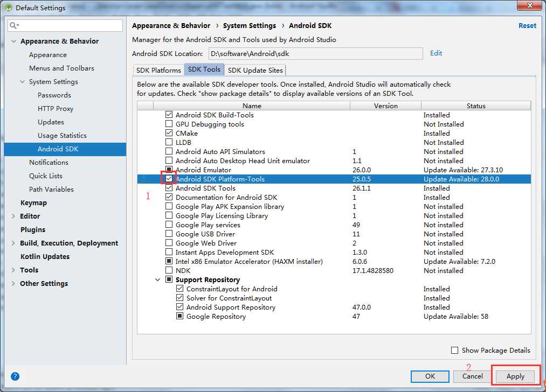The height and width of the screenshot is (392, 546).
Task: Expand Build, Execution, Deployment node
Action: point(13,243)
